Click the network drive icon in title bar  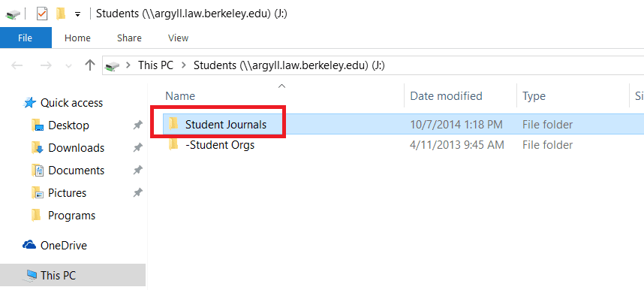click(x=14, y=14)
